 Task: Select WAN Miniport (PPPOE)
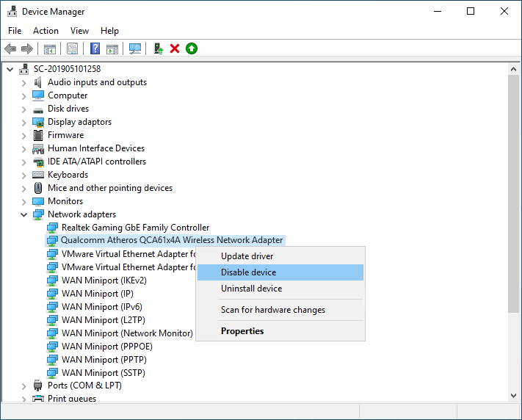pos(107,347)
